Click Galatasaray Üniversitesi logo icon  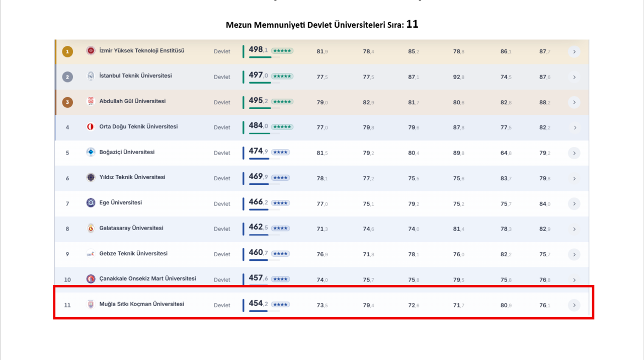pos(91,228)
